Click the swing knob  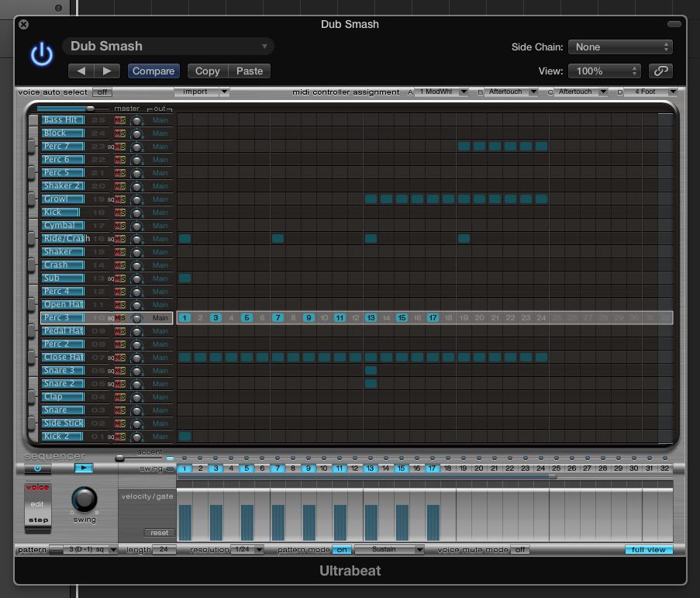click(84, 499)
